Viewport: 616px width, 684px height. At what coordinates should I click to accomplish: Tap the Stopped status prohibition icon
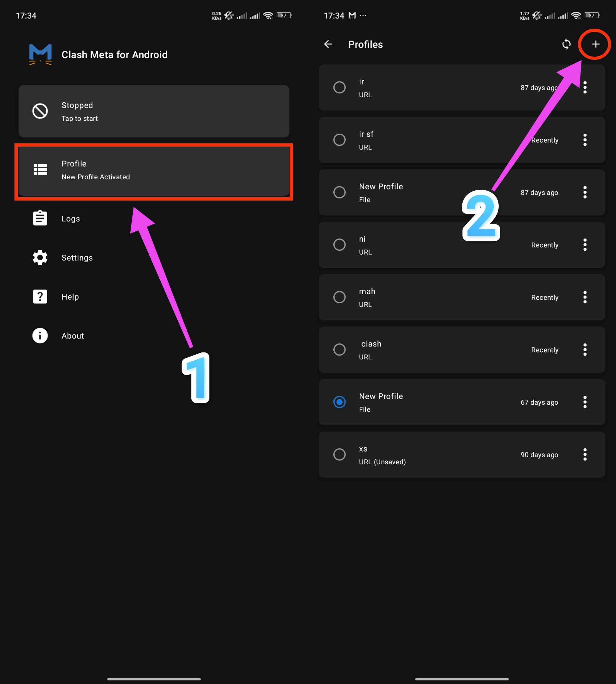coord(40,111)
